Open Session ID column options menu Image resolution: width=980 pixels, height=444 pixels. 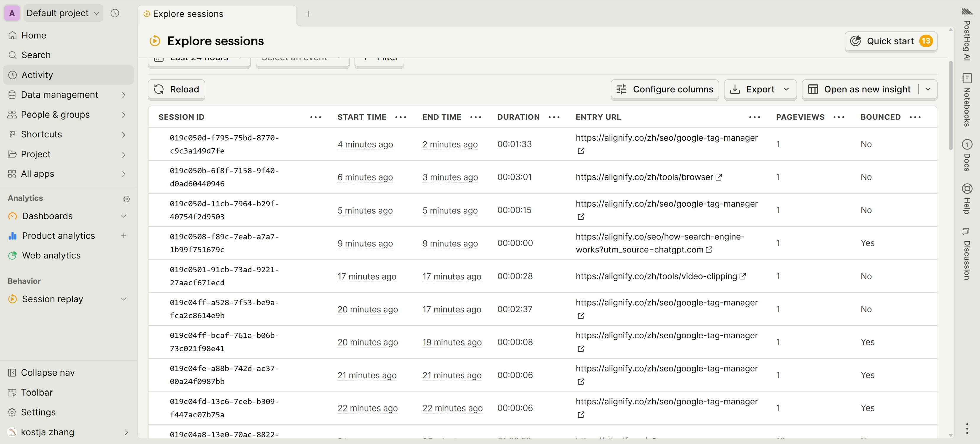(316, 117)
